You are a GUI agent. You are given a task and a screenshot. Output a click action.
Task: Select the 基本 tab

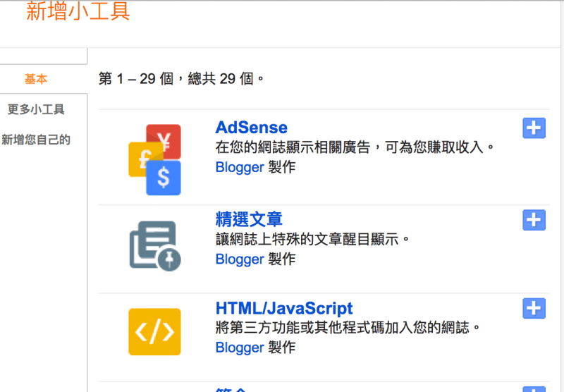pyautogui.click(x=36, y=79)
